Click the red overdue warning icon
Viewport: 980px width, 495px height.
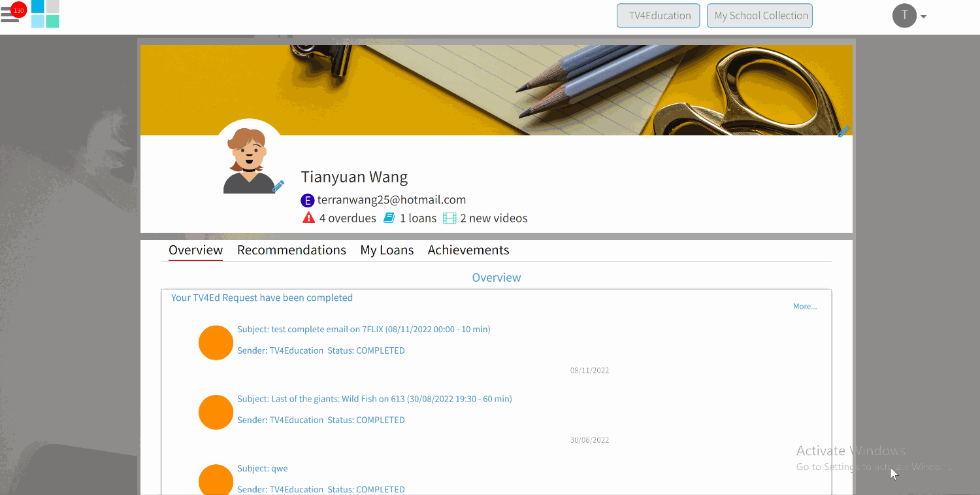pos(309,218)
